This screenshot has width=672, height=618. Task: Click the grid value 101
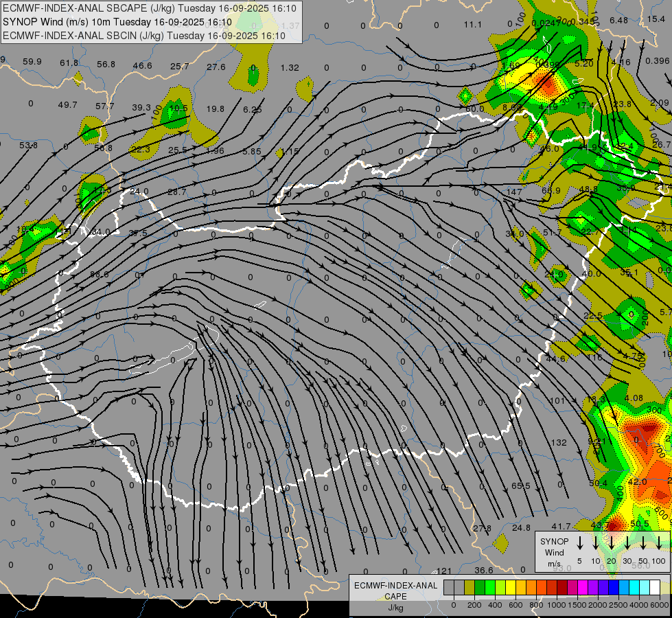coord(557,401)
